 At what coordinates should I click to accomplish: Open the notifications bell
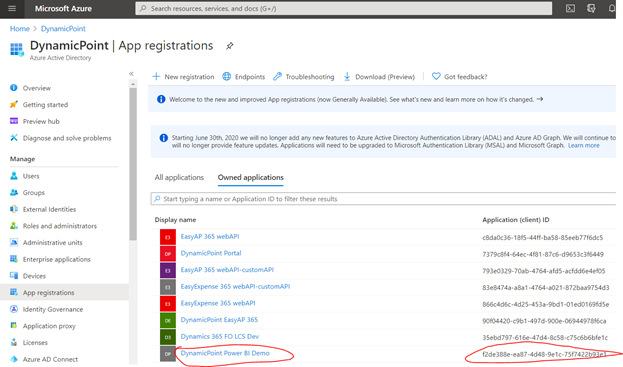point(612,8)
